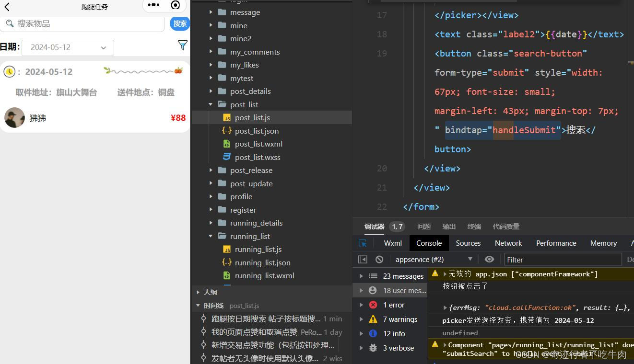The height and width of the screenshot is (364, 634).
Task: Expand the 大纲 outline section
Action: (210, 292)
